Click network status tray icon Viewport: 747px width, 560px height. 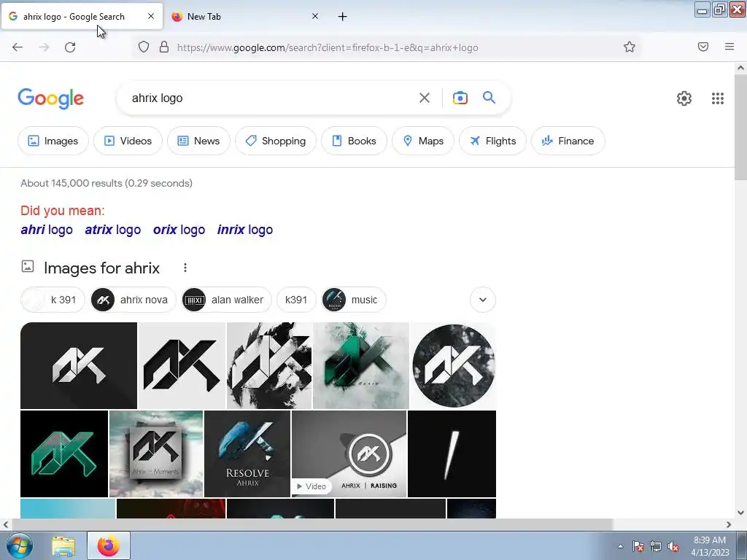click(656, 546)
